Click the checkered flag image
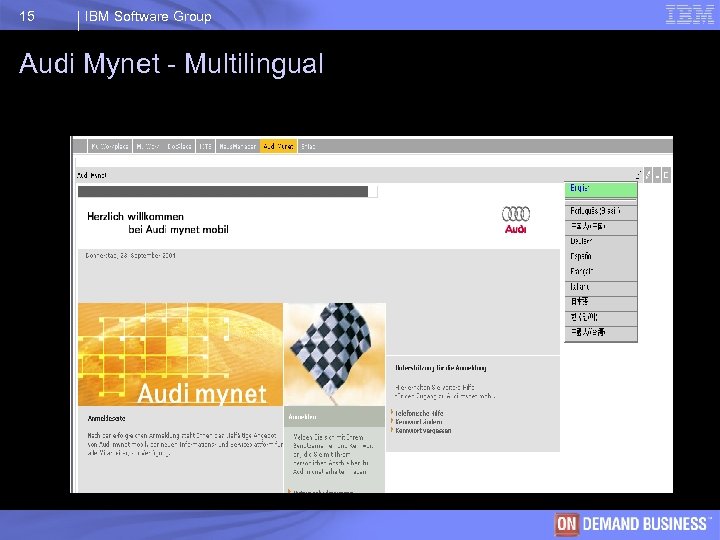720x540 pixels. tap(335, 354)
